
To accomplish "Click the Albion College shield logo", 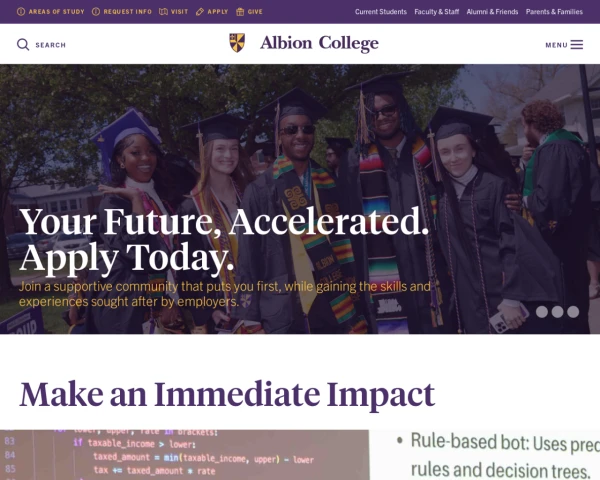I will [x=237, y=43].
